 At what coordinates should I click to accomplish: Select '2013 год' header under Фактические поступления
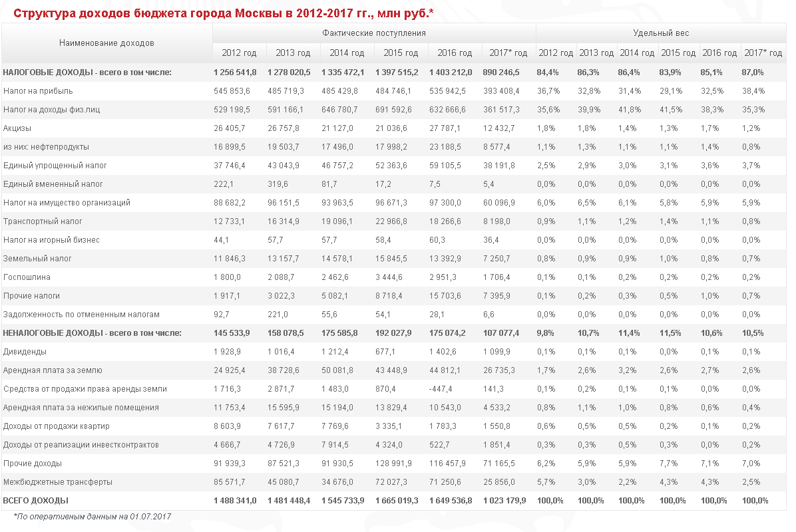[293, 53]
